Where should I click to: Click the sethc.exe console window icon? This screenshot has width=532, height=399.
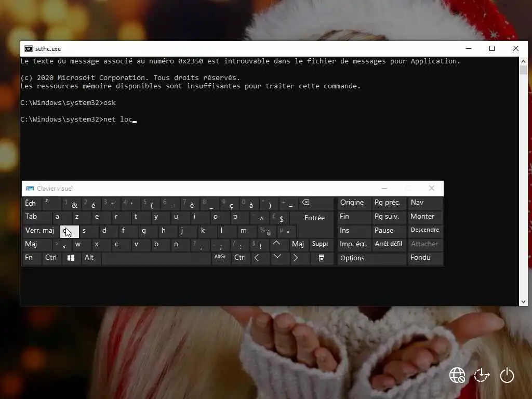[x=29, y=49]
